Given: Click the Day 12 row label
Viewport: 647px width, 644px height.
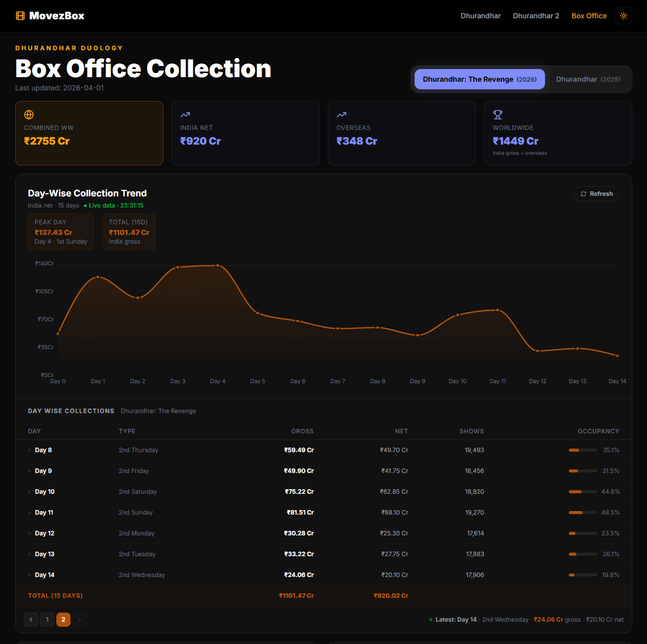Looking at the screenshot, I should [45, 533].
